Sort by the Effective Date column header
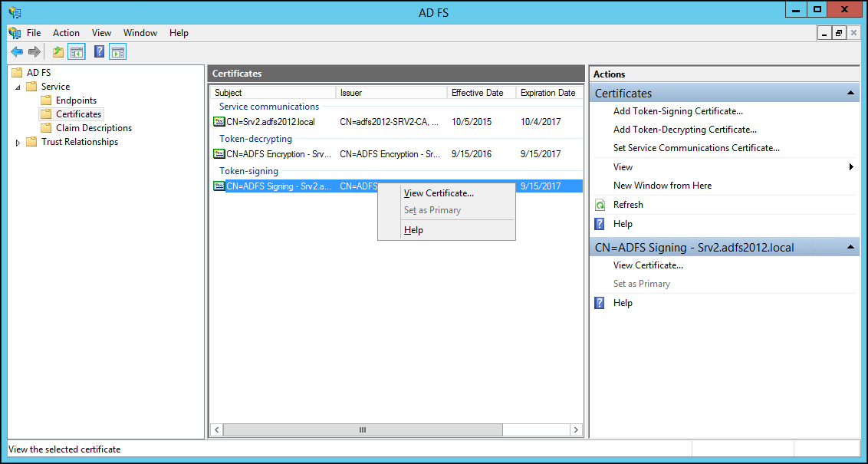 (x=481, y=93)
